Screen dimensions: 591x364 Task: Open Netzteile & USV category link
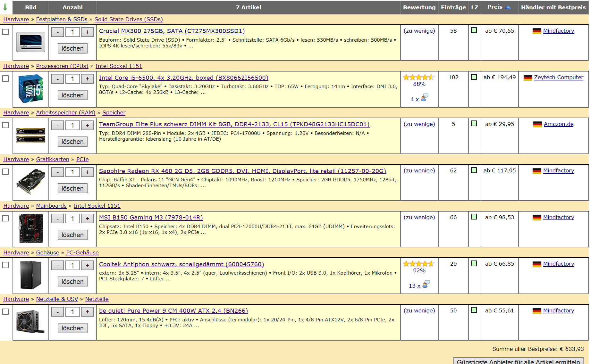click(57, 299)
